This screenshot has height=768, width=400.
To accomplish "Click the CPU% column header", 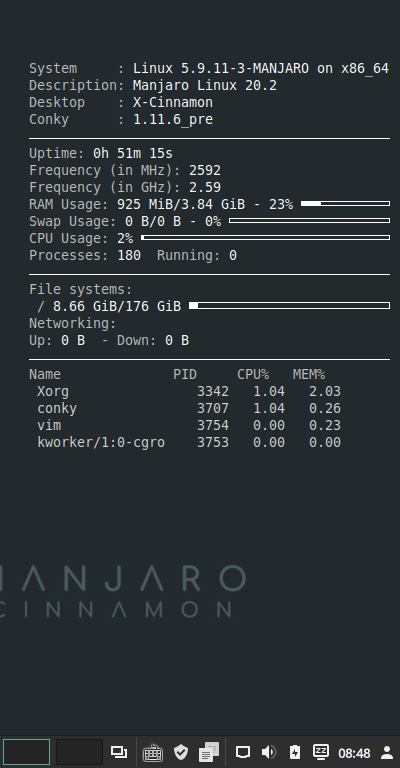I will click(253, 375).
